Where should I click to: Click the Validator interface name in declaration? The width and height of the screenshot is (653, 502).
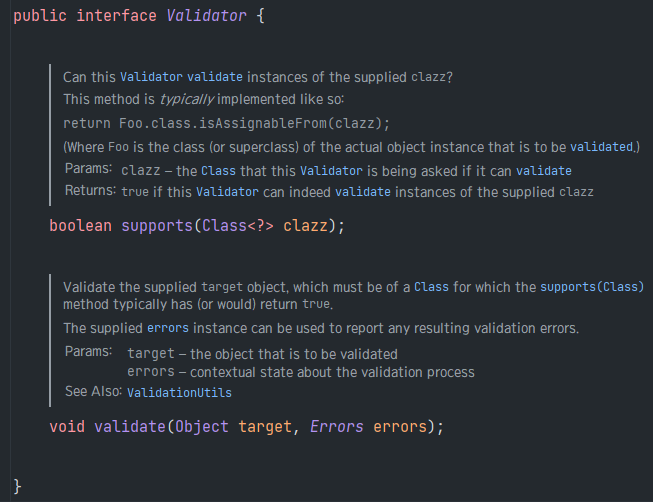coord(207,16)
